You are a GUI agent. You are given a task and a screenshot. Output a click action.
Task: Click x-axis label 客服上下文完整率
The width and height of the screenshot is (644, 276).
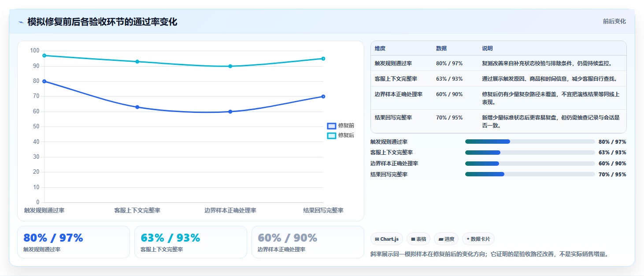point(137,210)
